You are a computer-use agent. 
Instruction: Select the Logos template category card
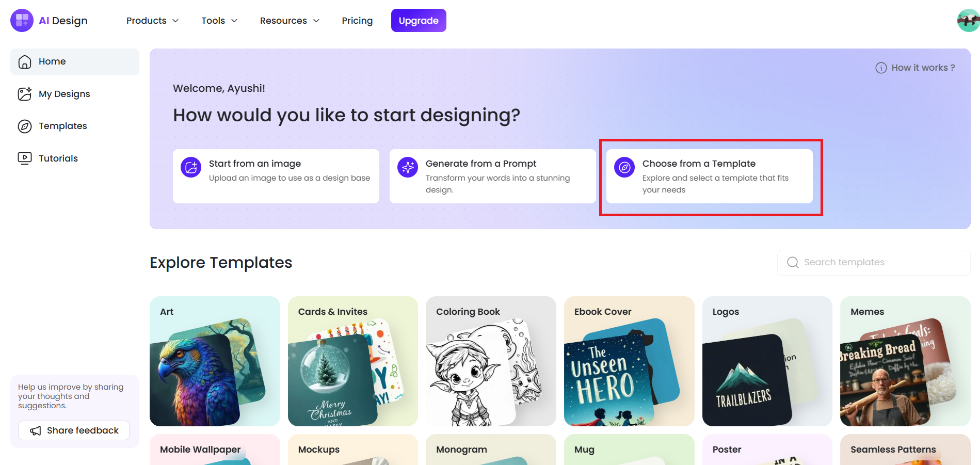pyautogui.click(x=767, y=361)
